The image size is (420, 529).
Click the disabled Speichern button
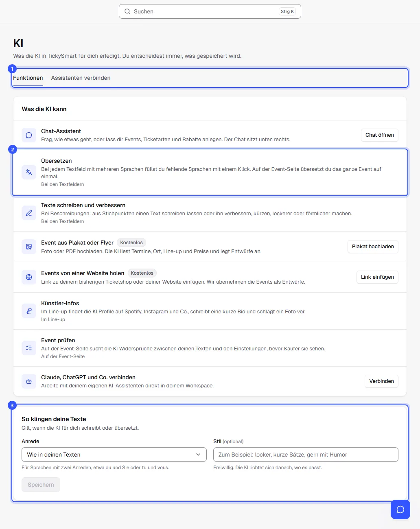[x=41, y=485]
